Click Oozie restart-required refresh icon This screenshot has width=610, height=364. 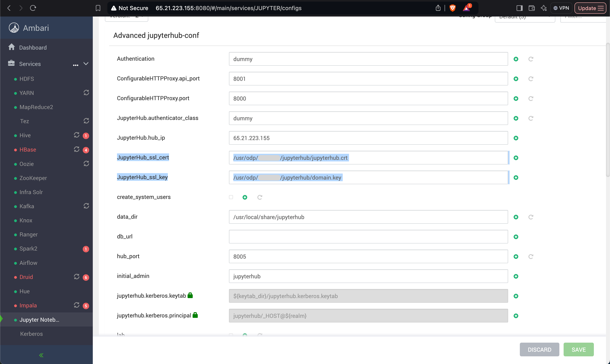(x=86, y=164)
